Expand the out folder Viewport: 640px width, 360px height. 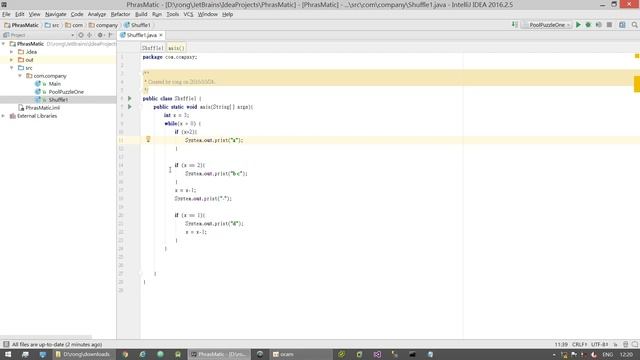[x=12, y=60]
